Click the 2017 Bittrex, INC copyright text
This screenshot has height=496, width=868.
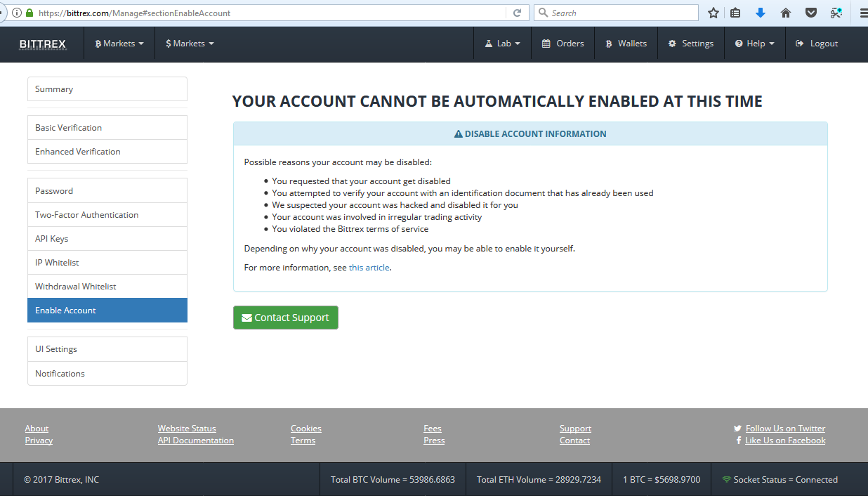[x=62, y=480]
